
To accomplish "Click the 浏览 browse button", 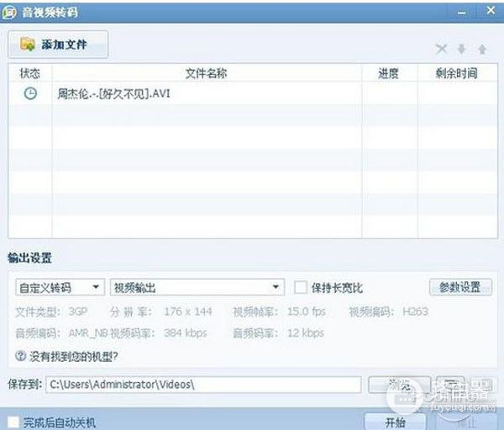I will pyautogui.click(x=399, y=385).
